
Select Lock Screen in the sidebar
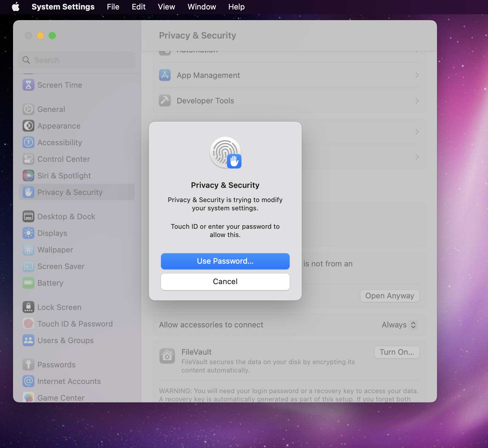77,307
